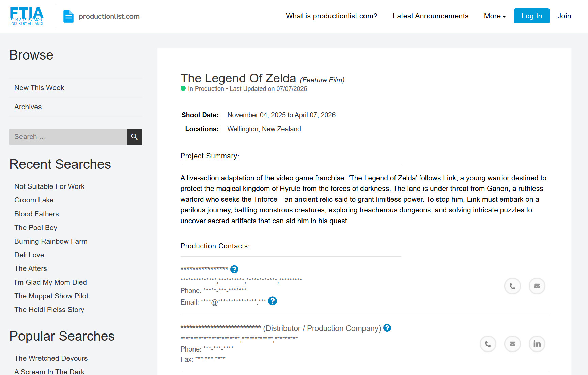Open Archives in Browse sidebar
This screenshot has width=588, height=375.
pyautogui.click(x=28, y=107)
